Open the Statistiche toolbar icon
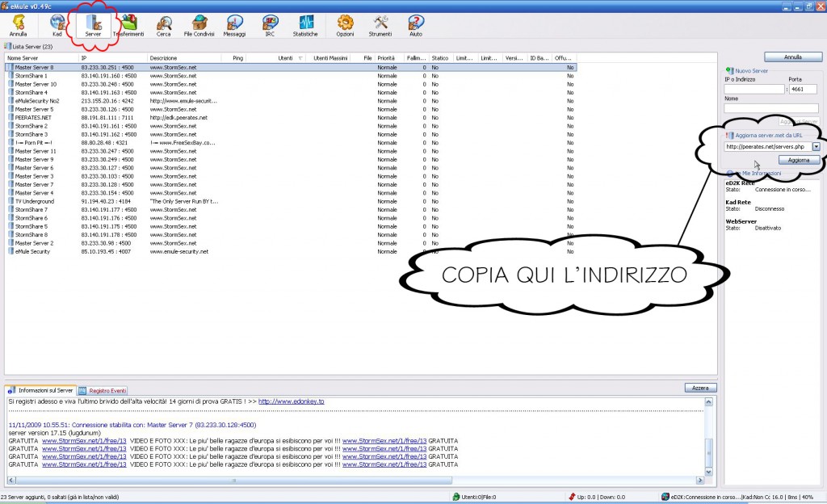 (305, 25)
